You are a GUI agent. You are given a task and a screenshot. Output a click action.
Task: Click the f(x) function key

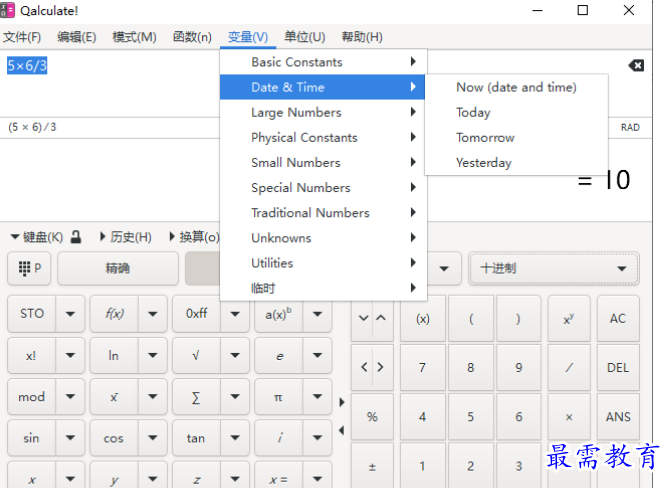[114, 314]
